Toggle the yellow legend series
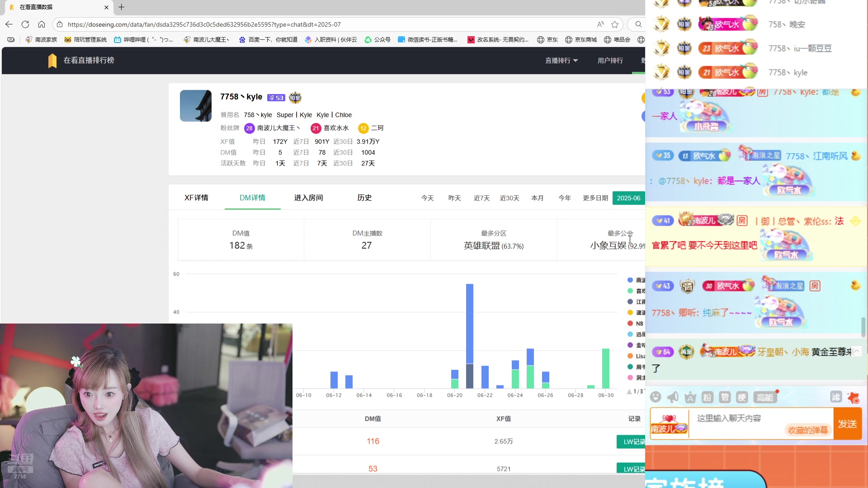 coord(637,313)
